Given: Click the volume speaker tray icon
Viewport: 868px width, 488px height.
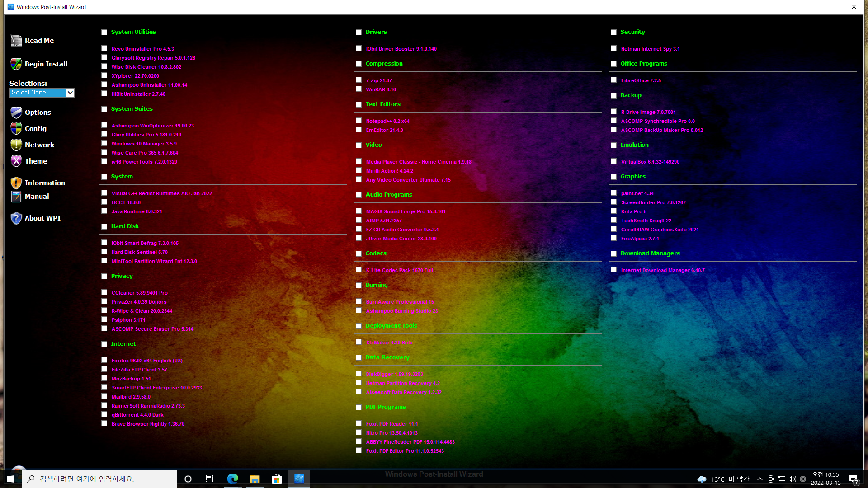Looking at the screenshot, I should click(793, 479).
